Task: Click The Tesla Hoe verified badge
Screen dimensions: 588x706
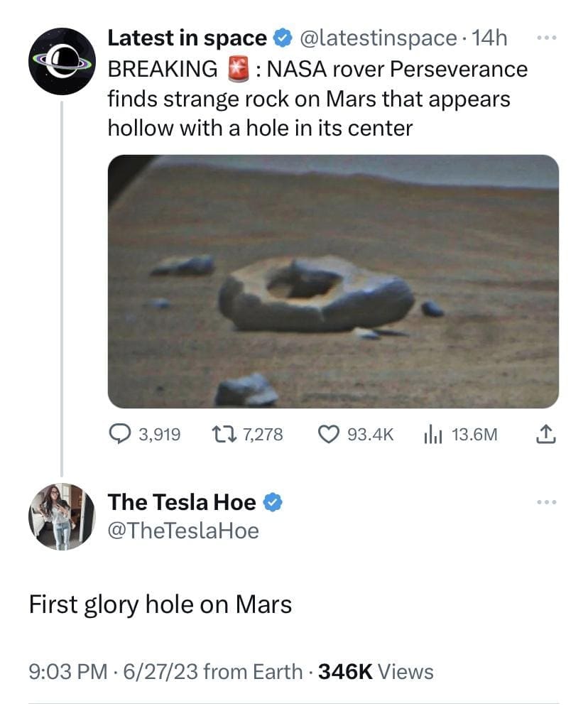Action: [273, 503]
